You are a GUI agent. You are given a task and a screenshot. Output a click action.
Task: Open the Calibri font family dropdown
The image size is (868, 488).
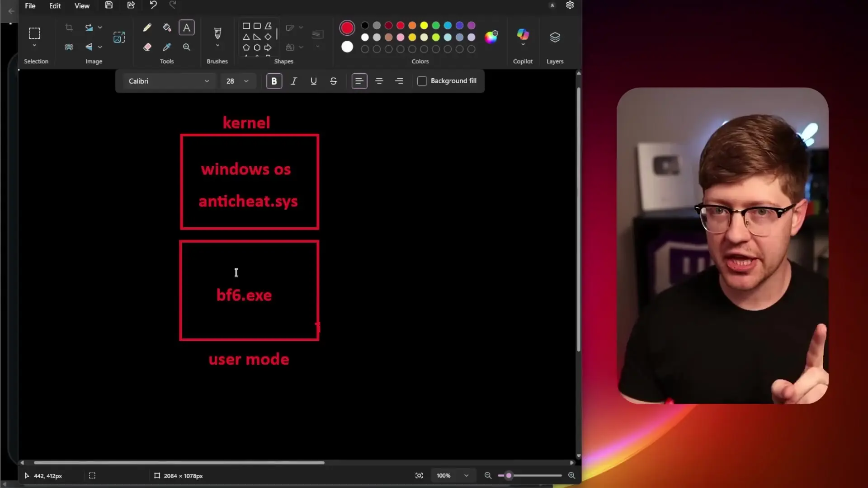coord(169,81)
